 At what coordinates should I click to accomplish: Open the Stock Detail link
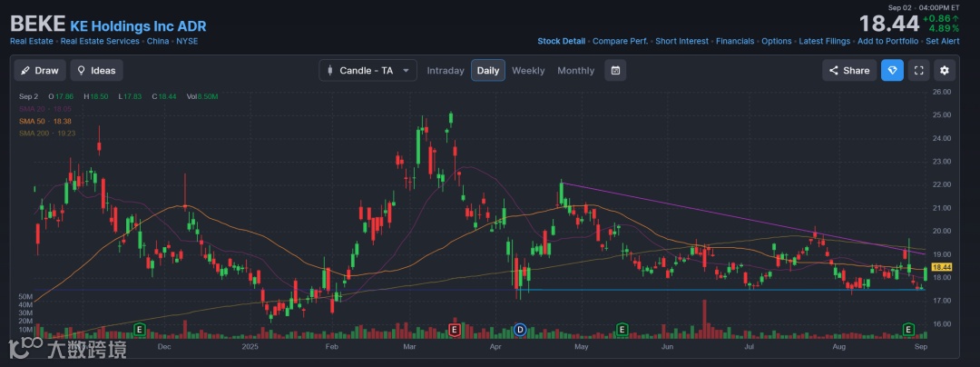coord(562,41)
